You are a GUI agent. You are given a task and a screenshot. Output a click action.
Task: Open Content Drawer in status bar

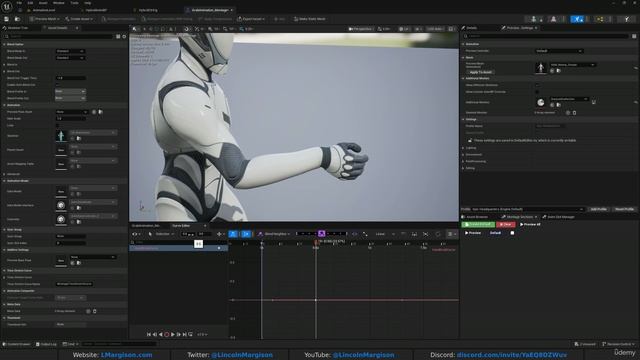[16, 344]
